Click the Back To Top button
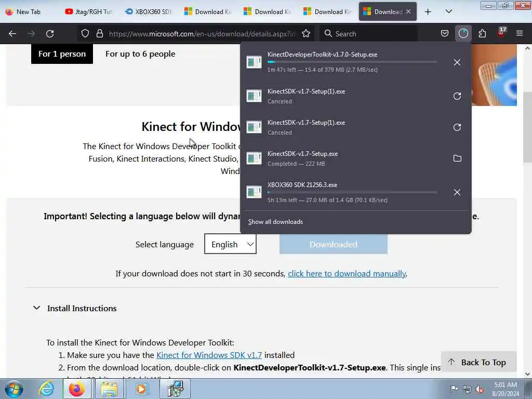 (x=478, y=362)
